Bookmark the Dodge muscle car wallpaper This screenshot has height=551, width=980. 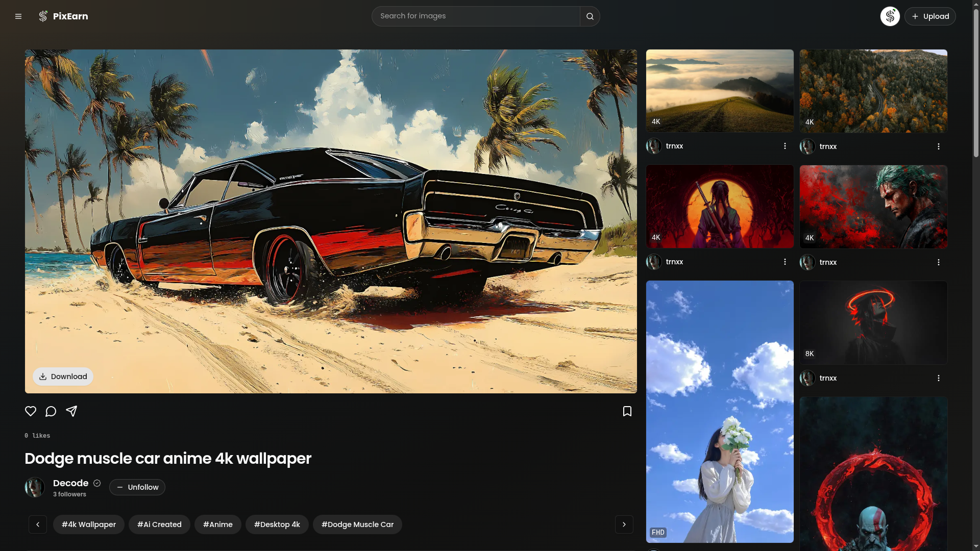627,411
